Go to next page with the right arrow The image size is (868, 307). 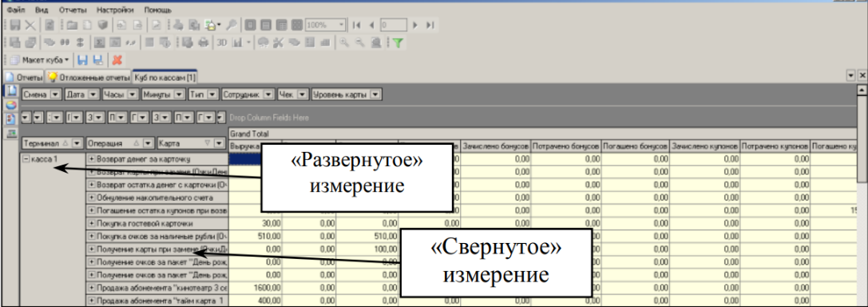[415, 25]
